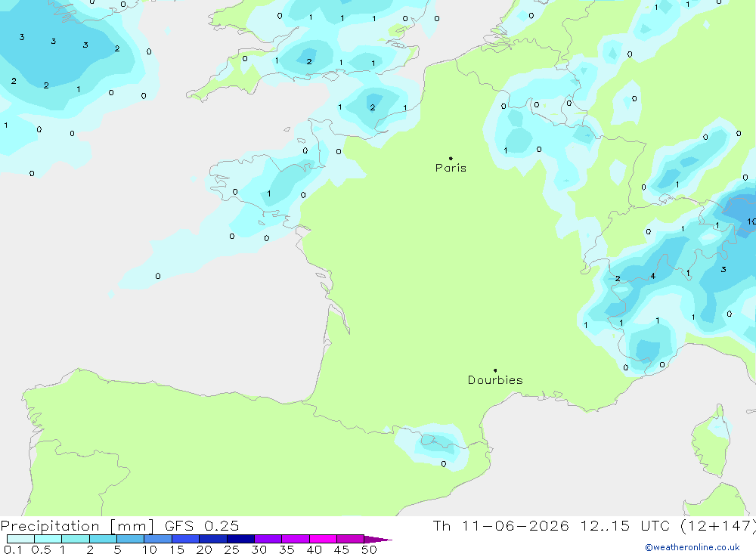Viewport: 756px width, 554px height.
Task: Pick the 0.1–0.5 mm legend color swatch
Action: coord(20,539)
